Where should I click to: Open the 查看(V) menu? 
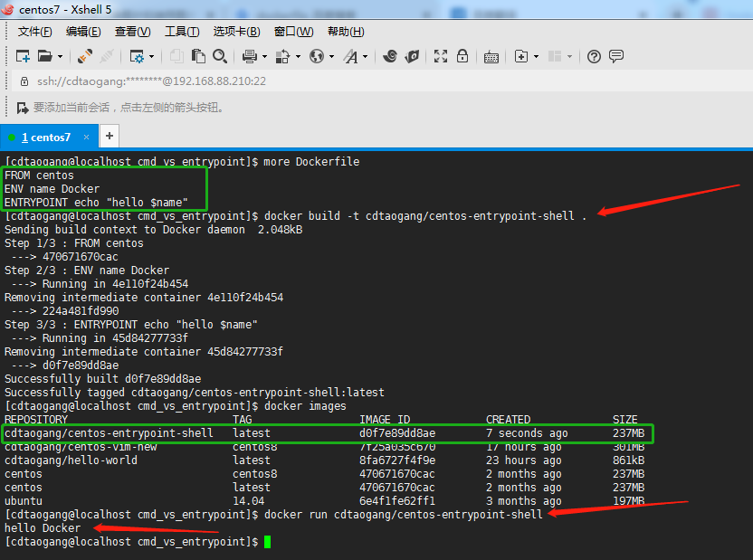[x=132, y=32]
